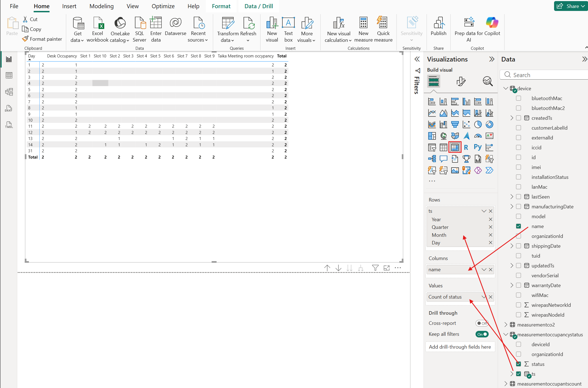This screenshot has height=388, width=588.
Task: Expand the createdTs date hierarchy
Action: coord(512,118)
